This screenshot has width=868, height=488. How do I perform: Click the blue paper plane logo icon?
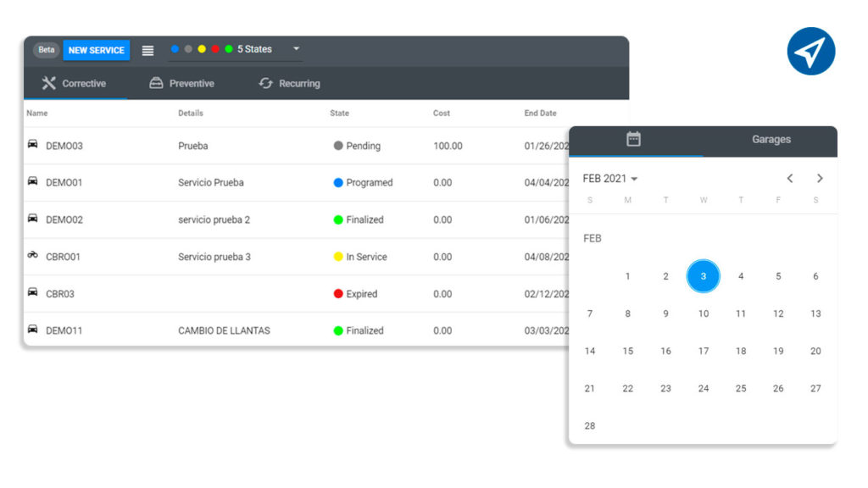(x=811, y=51)
